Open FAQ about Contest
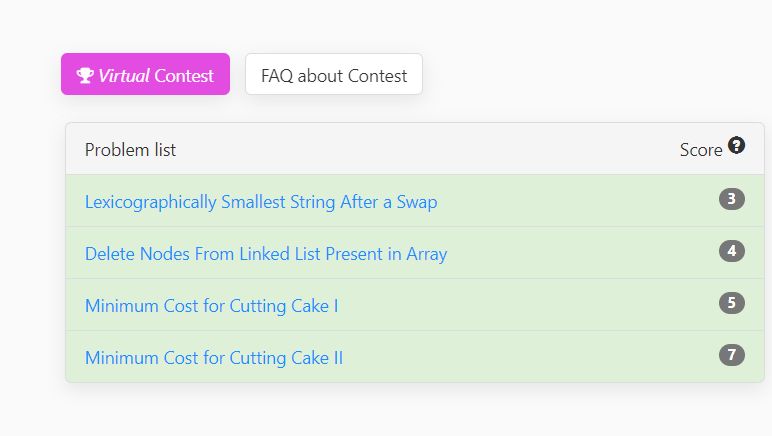 tap(334, 74)
